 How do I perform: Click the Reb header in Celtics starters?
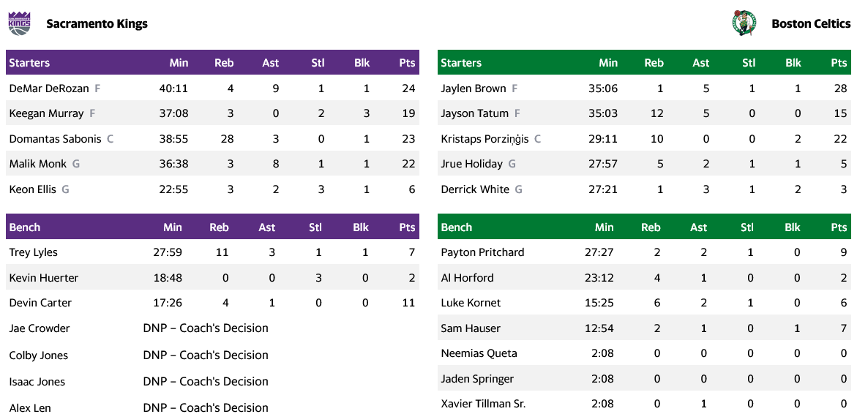coord(654,63)
